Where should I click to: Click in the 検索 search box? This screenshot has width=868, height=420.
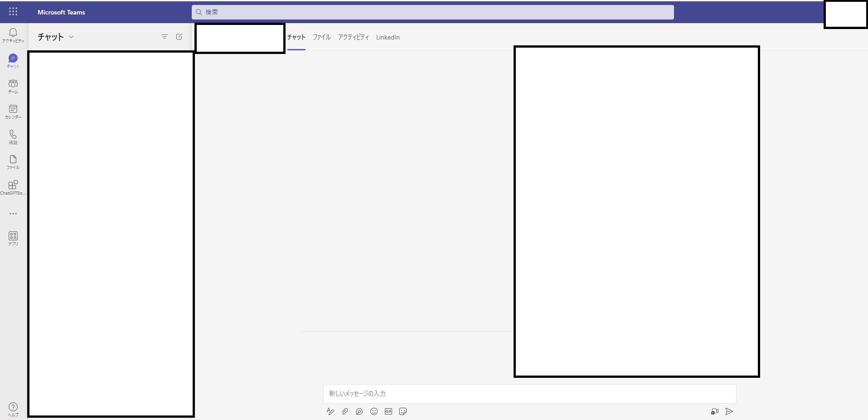pyautogui.click(x=433, y=12)
